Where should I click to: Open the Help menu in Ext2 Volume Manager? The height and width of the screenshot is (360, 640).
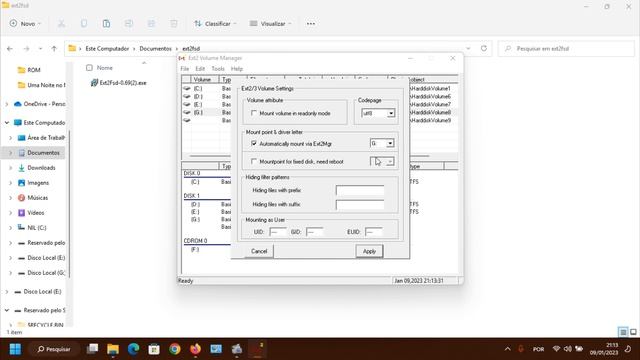(237, 69)
